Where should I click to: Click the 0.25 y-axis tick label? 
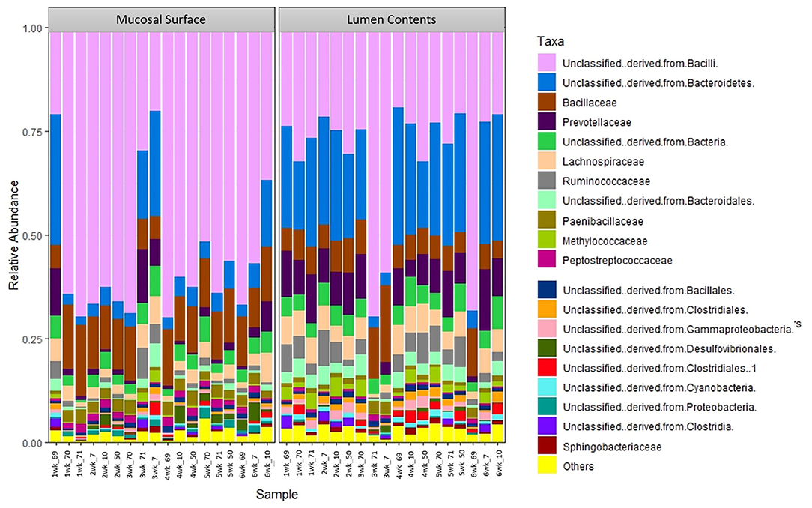[32, 339]
